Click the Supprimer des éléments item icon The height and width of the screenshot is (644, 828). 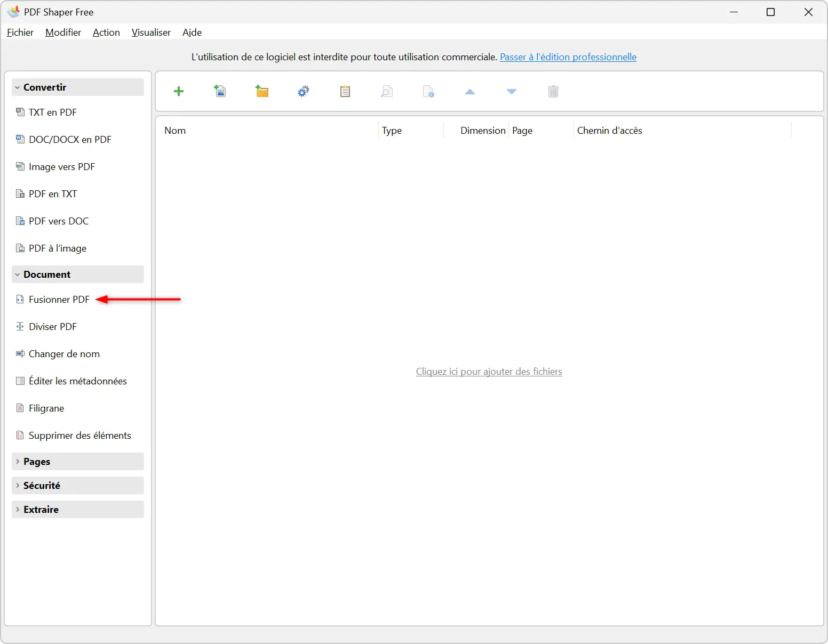[x=20, y=435]
